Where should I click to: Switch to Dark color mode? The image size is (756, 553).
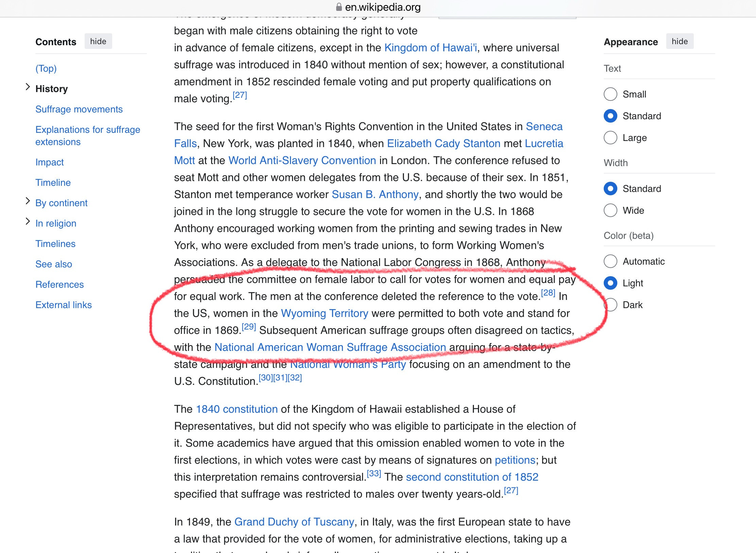point(611,305)
